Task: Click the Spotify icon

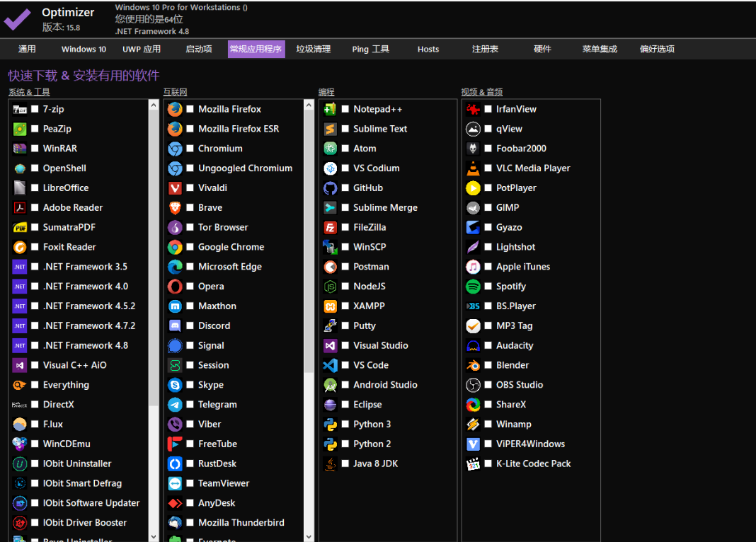Action: pyautogui.click(x=474, y=287)
